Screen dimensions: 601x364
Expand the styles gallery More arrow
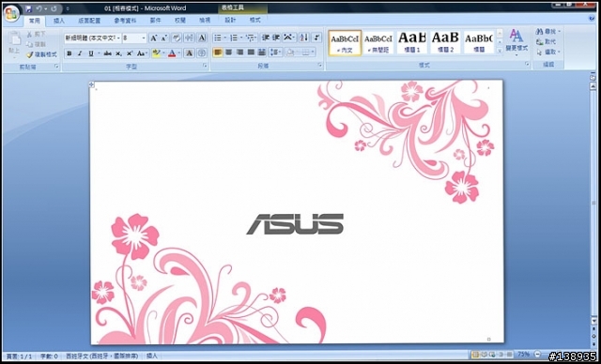pyautogui.click(x=500, y=51)
